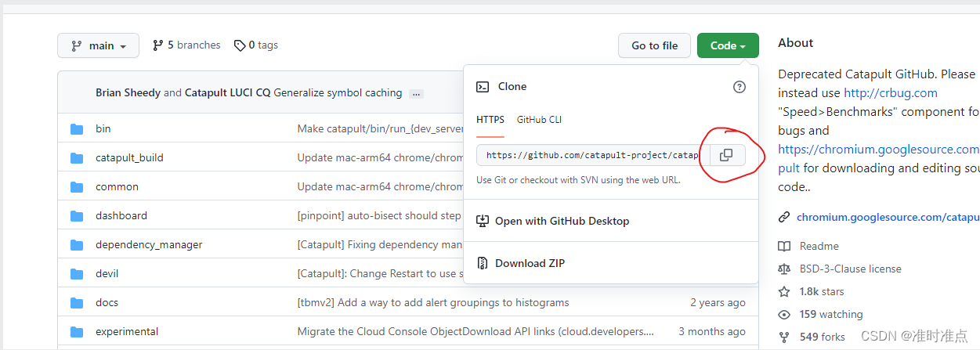Click the watching eye icon
The image size is (980, 350).
click(x=784, y=315)
